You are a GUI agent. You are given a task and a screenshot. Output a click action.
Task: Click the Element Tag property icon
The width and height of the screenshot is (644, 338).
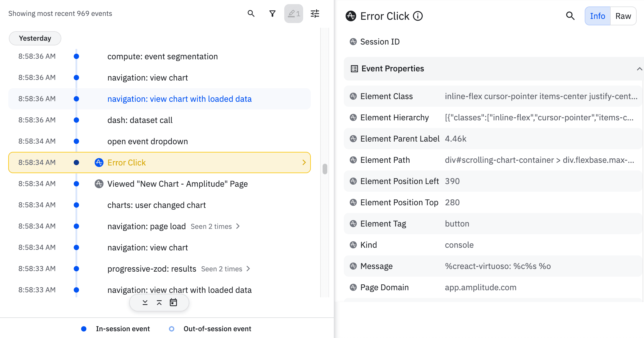tap(353, 224)
